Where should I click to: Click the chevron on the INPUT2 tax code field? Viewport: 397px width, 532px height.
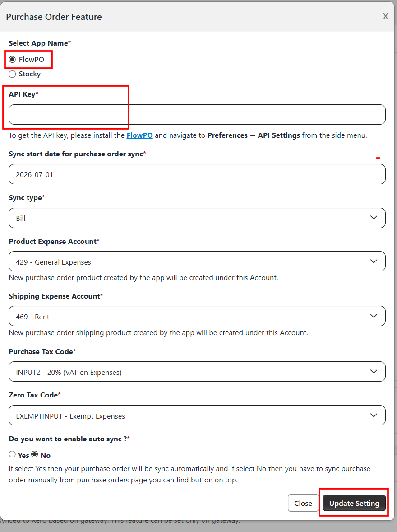pyautogui.click(x=374, y=372)
